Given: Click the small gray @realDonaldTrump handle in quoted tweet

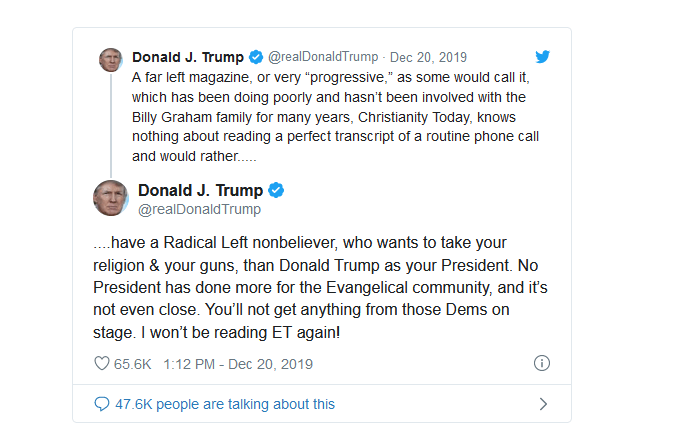Looking at the screenshot, I should (323, 57).
